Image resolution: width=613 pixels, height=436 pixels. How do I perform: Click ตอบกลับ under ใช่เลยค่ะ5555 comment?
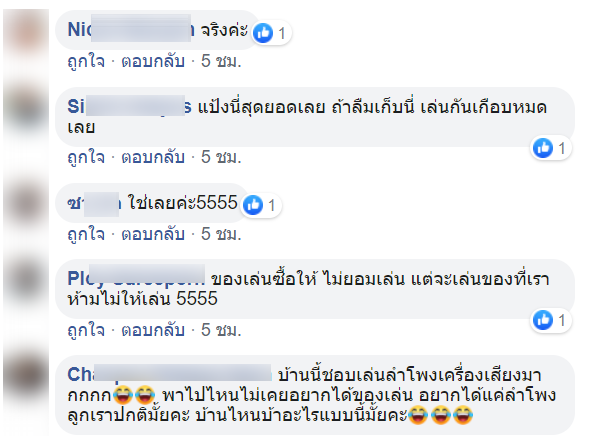coord(153,234)
